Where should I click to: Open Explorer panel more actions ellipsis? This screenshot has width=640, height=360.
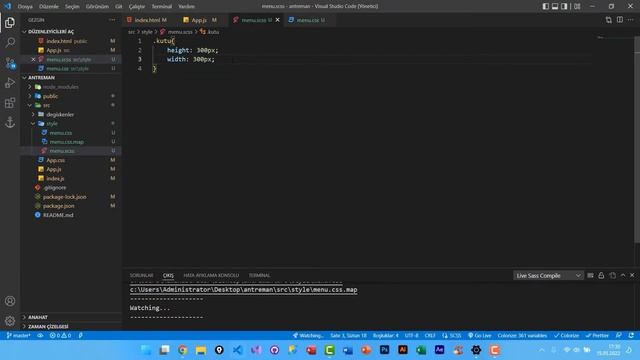click(x=112, y=20)
